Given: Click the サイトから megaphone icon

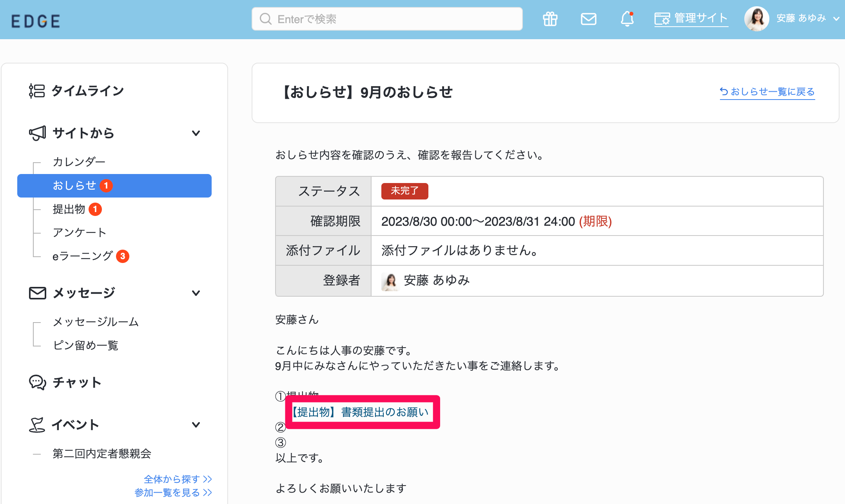Looking at the screenshot, I should click(x=37, y=133).
